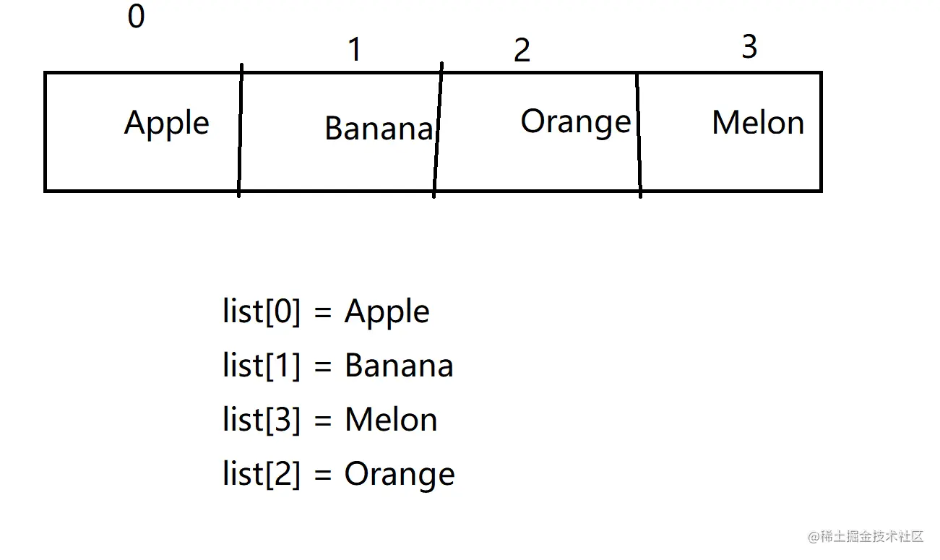Select index number 3 above the Melon cell
940x560 pixels.
pos(749,47)
